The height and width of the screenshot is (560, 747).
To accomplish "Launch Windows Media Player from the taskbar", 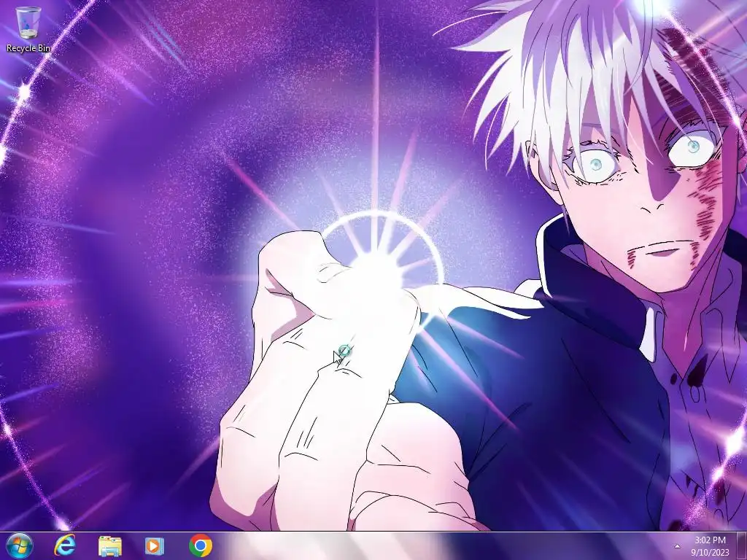I will [x=154, y=545].
